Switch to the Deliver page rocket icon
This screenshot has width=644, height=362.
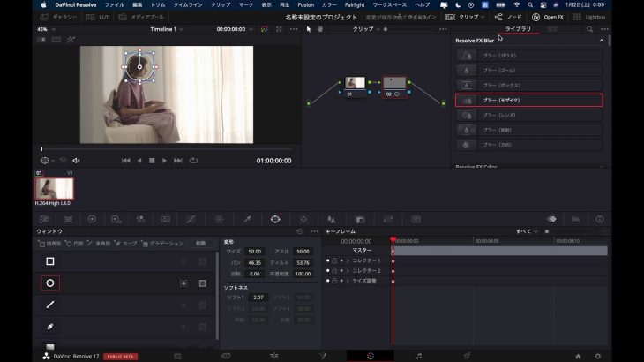(x=467, y=356)
